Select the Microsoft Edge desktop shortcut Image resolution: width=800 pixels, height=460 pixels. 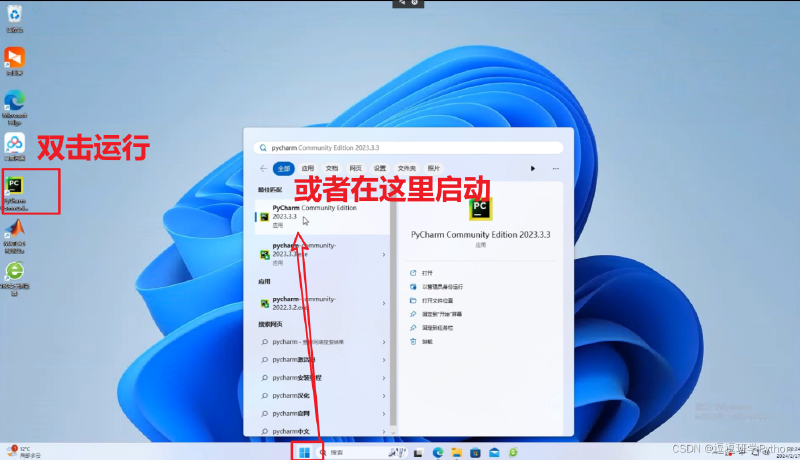tap(14, 108)
